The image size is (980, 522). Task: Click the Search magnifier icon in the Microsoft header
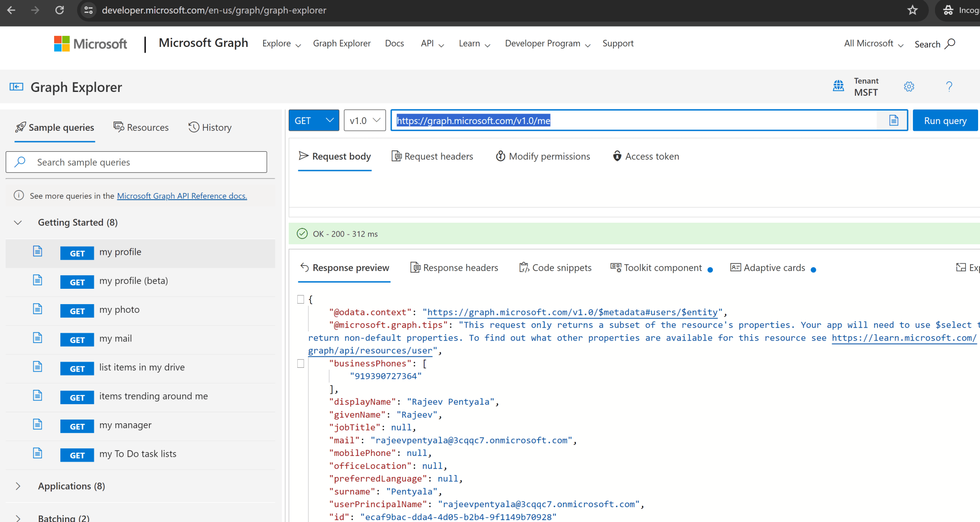(950, 44)
